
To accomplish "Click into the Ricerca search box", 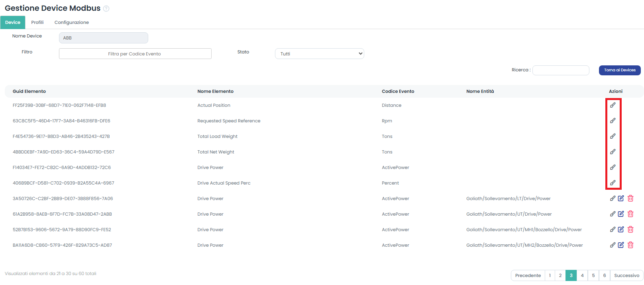I will tap(561, 71).
